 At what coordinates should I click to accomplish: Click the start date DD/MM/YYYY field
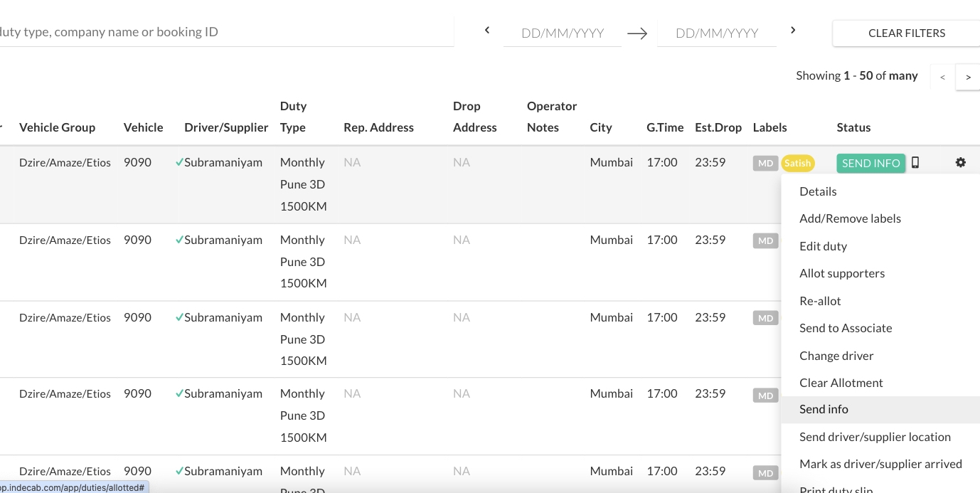(562, 33)
